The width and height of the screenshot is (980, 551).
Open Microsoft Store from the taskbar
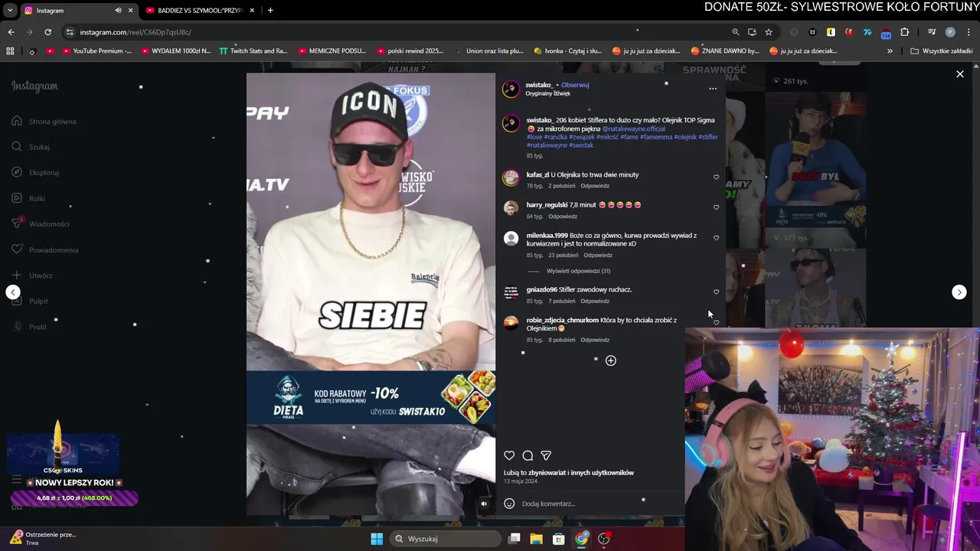(x=559, y=539)
